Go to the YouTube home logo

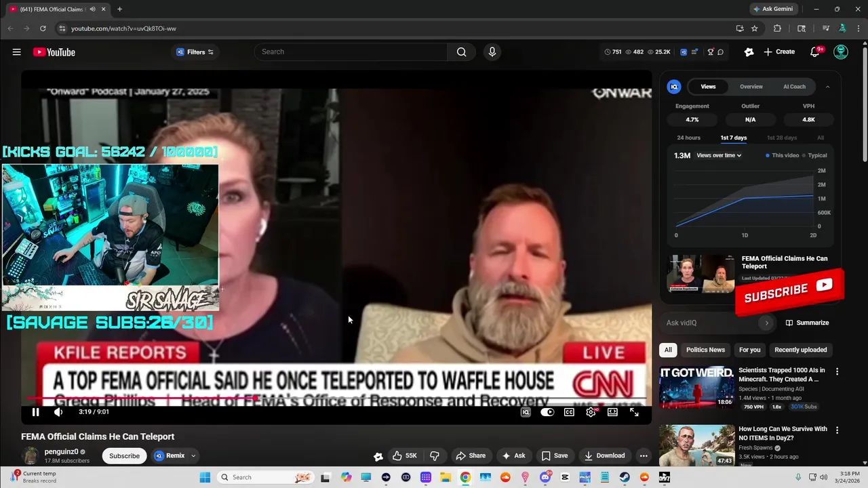(x=54, y=52)
